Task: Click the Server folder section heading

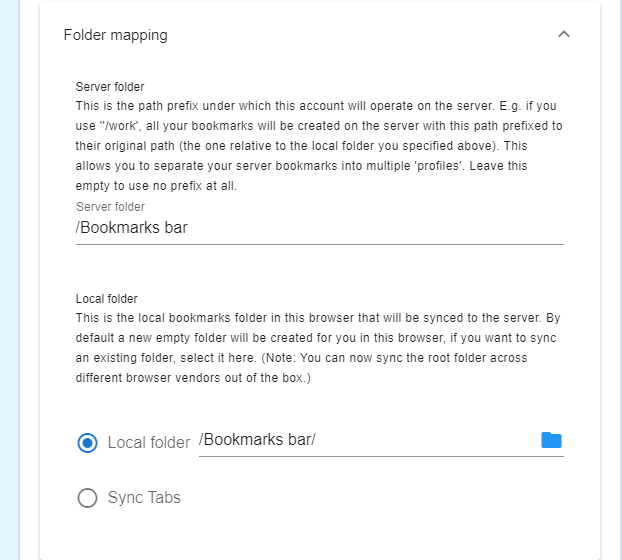Action: (x=110, y=87)
